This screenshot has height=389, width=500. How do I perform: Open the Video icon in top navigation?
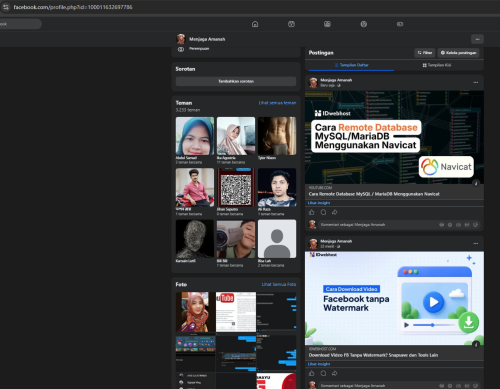[291, 24]
